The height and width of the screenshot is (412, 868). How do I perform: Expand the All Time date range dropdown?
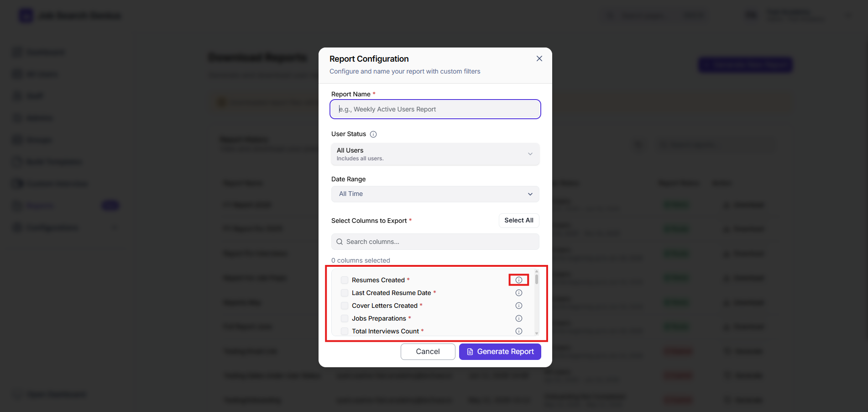click(x=435, y=194)
